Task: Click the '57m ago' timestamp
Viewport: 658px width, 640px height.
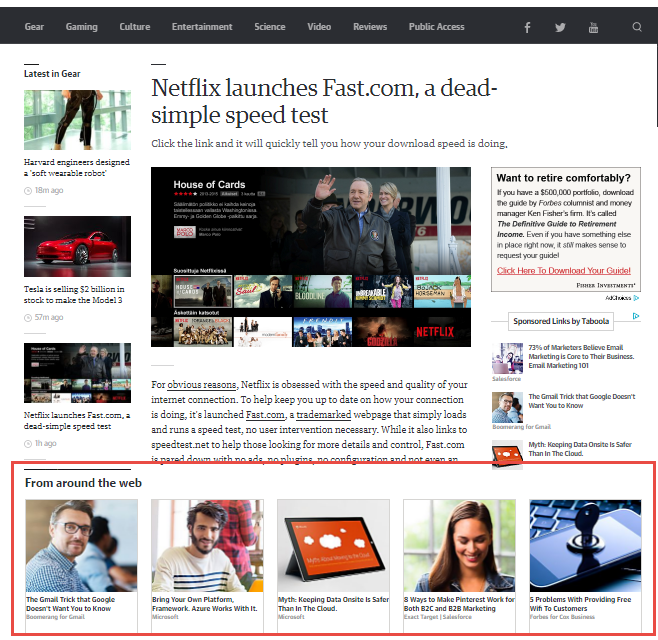Action: click(x=49, y=317)
